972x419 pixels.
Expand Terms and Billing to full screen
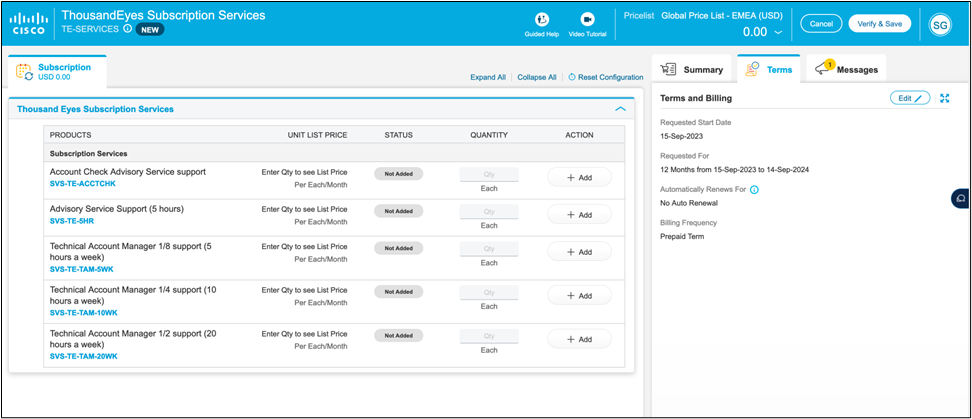(x=945, y=98)
